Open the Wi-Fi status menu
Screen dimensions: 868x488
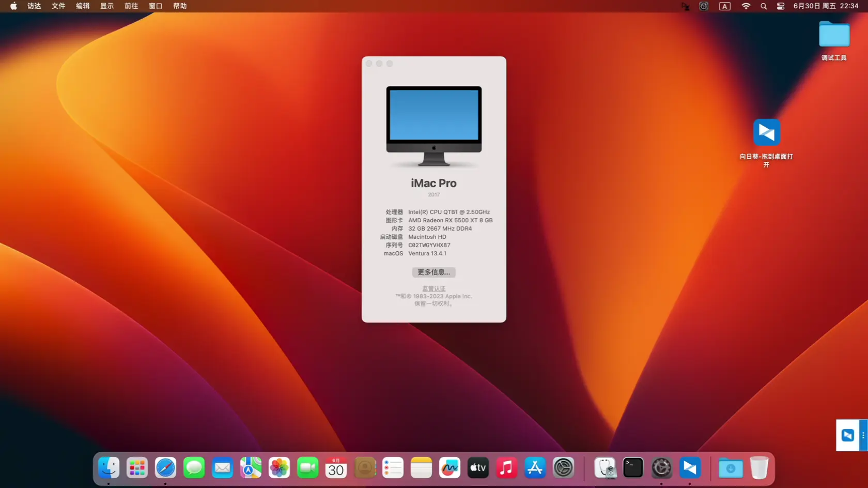coord(746,6)
